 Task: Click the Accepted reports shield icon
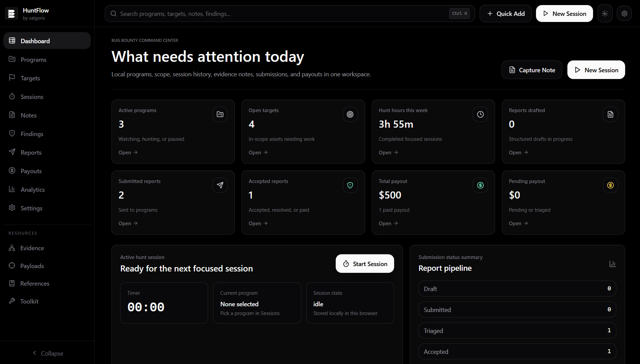pos(350,185)
